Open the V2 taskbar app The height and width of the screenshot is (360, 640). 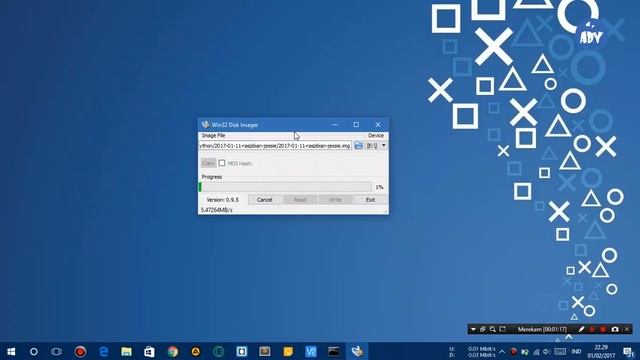(x=311, y=351)
